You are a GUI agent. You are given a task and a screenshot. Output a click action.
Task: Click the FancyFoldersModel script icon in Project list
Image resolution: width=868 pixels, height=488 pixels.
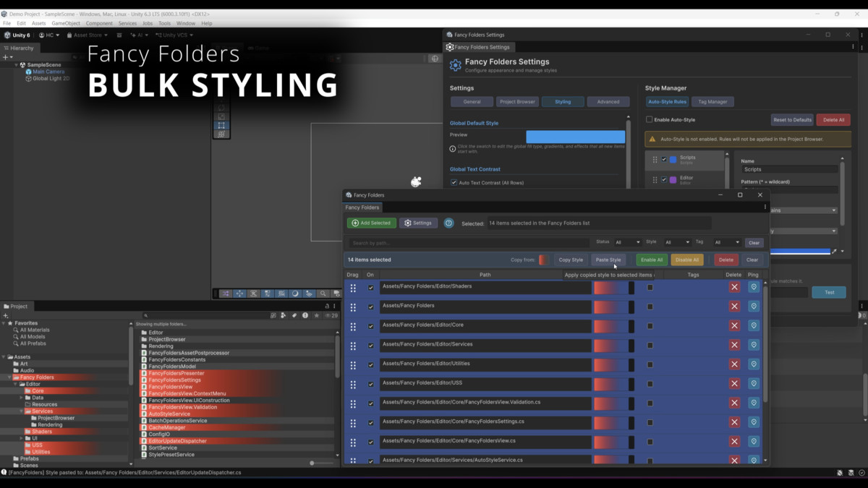point(144,367)
